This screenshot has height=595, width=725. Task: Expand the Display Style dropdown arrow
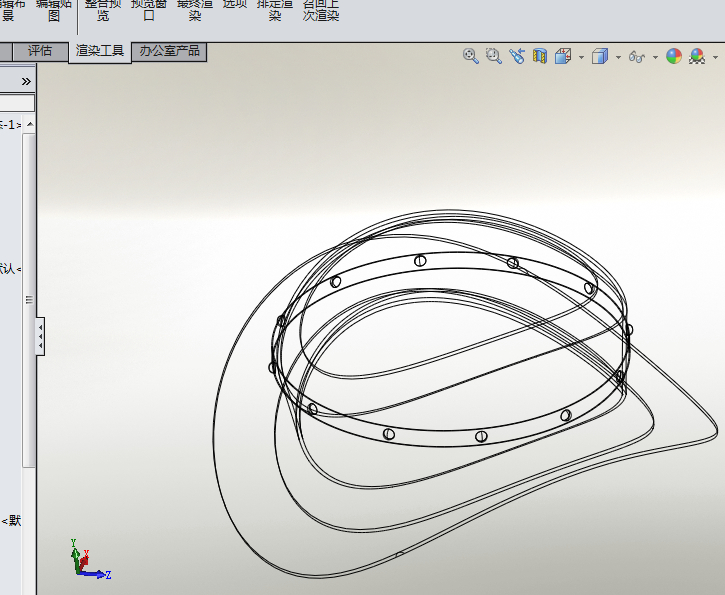point(618,57)
